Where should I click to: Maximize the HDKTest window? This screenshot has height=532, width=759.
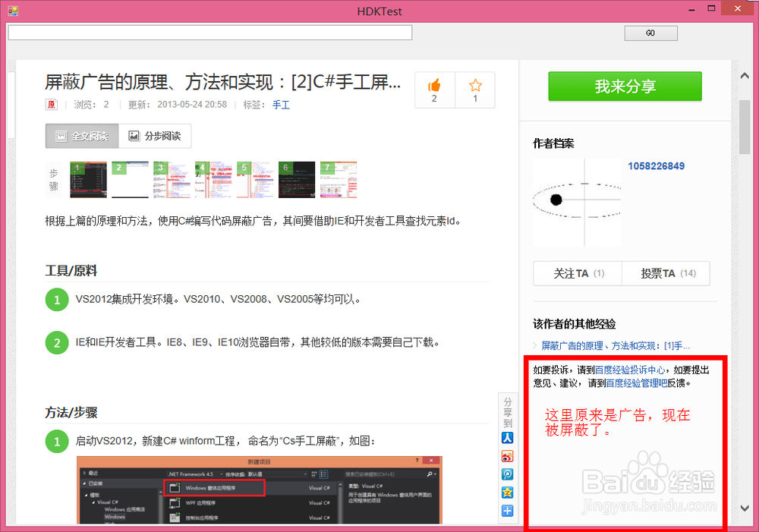coord(711,8)
